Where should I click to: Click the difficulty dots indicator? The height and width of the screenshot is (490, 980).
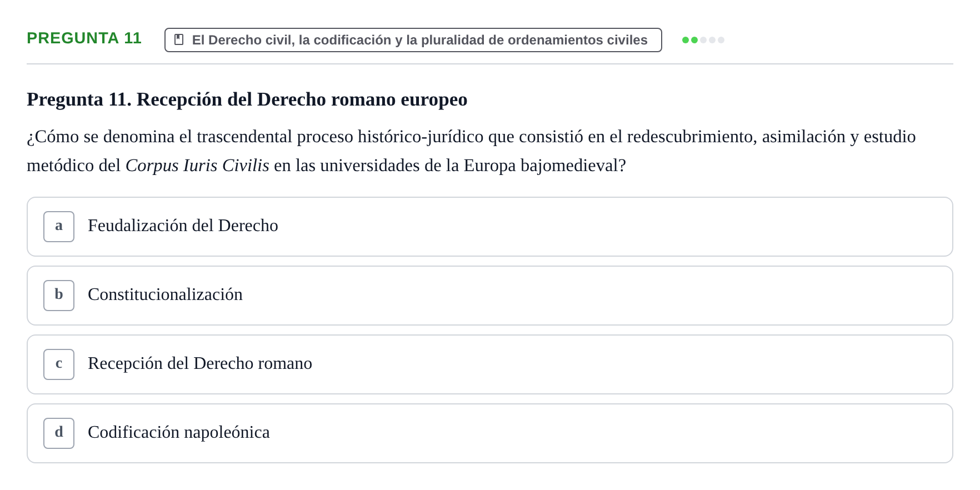click(703, 40)
